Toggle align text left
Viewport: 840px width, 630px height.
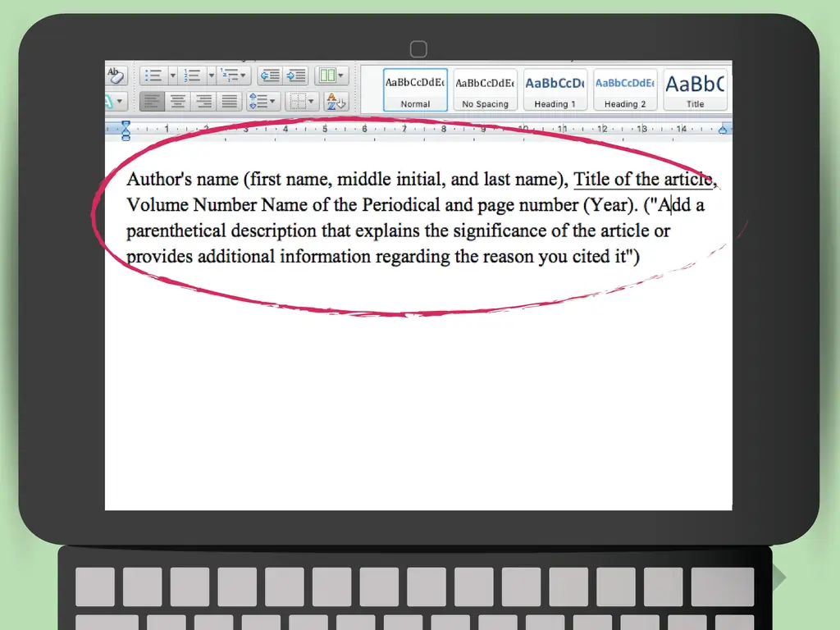tap(152, 102)
